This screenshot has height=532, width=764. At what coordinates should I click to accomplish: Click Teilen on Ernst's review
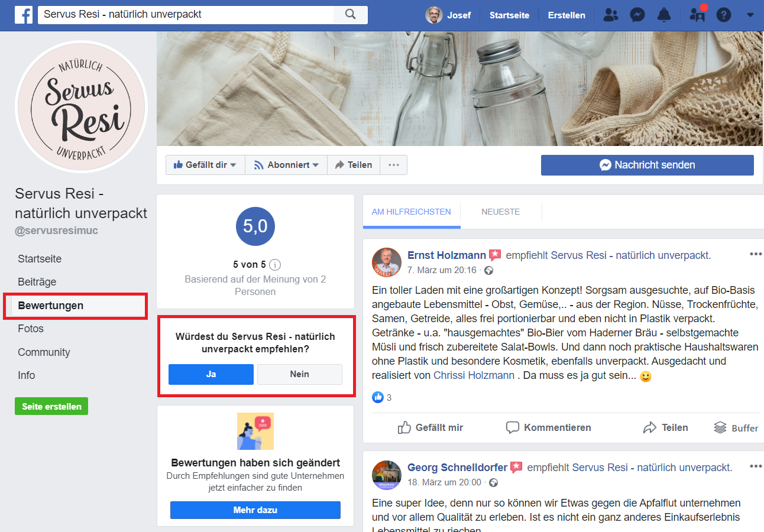666,427
